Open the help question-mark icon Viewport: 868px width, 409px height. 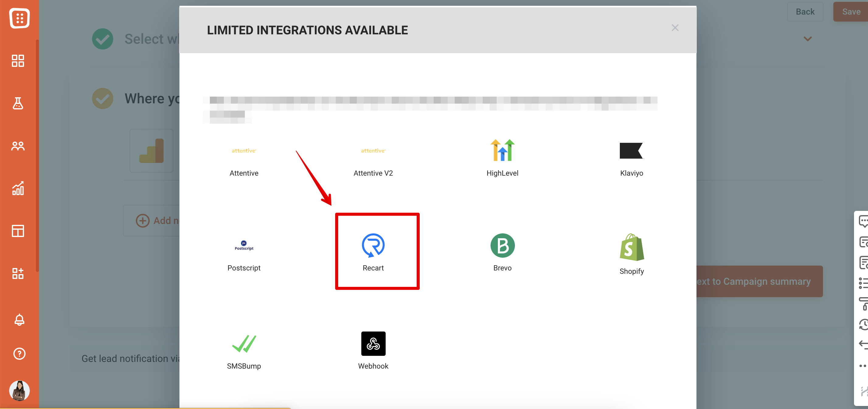point(19,353)
